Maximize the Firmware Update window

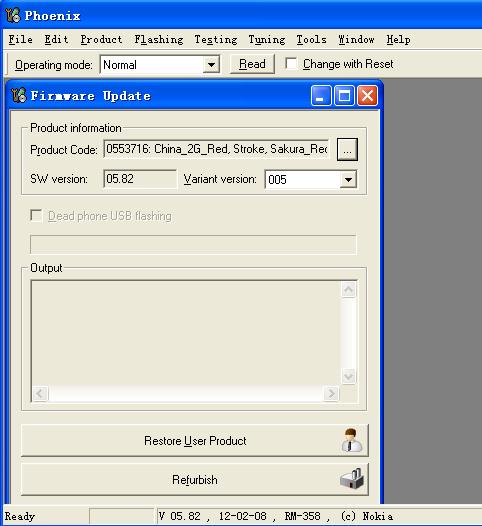[344, 96]
